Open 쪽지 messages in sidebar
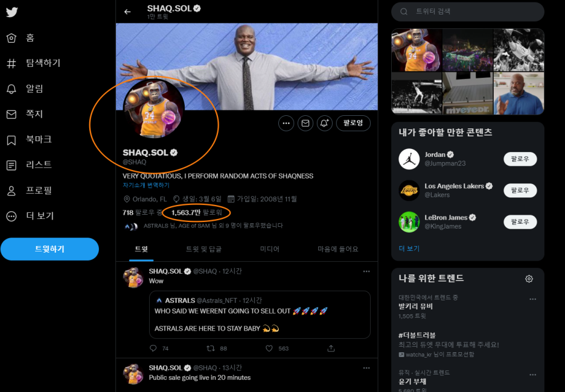The width and height of the screenshot is (565, 392). [x=25, y=114]
